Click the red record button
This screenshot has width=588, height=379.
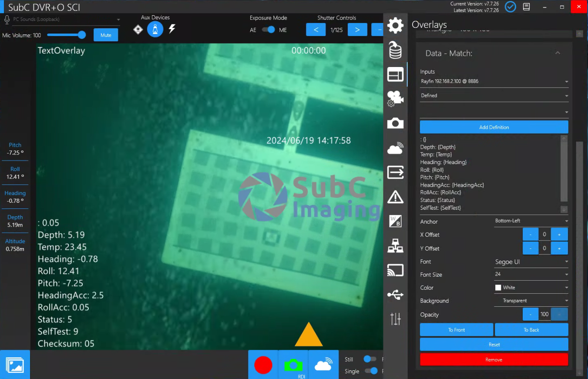tap(263, 365)
